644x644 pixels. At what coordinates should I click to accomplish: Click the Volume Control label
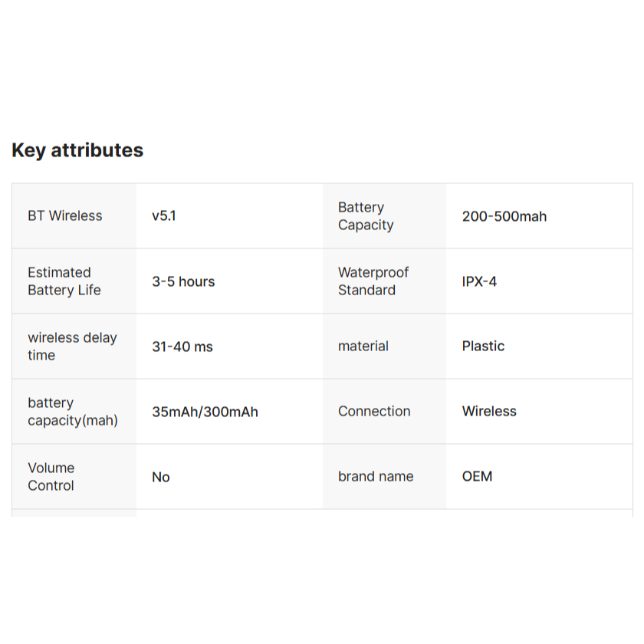[51, 477]
